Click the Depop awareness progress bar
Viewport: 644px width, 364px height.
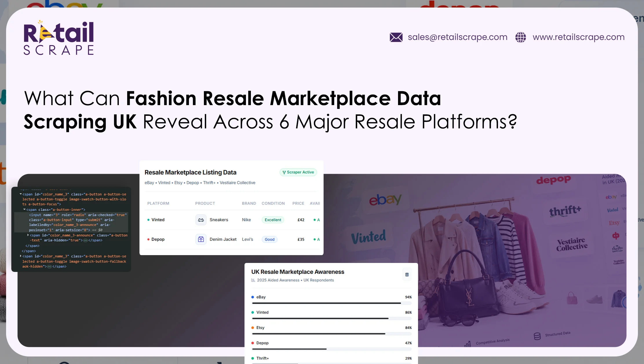pyautogui.click(x=332, y=349)
